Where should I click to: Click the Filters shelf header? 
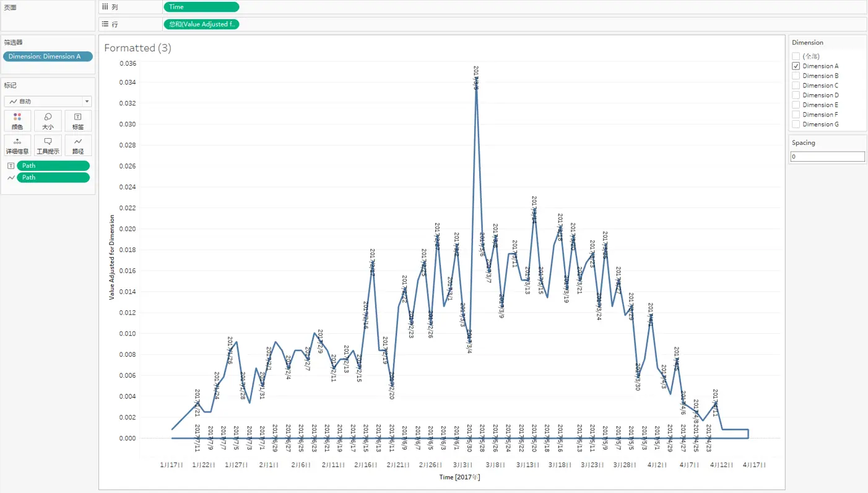click(x=13, y=43)
